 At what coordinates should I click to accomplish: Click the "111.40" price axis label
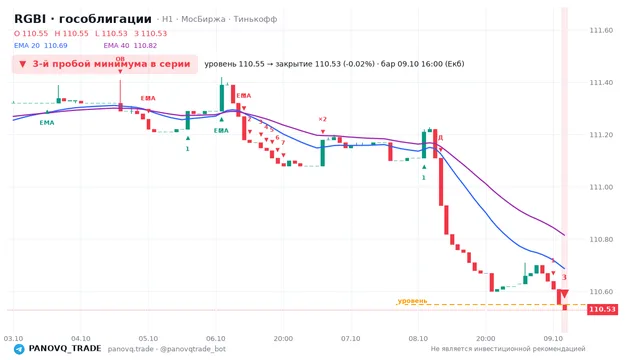pyautogui.click(x=601, y=82)
